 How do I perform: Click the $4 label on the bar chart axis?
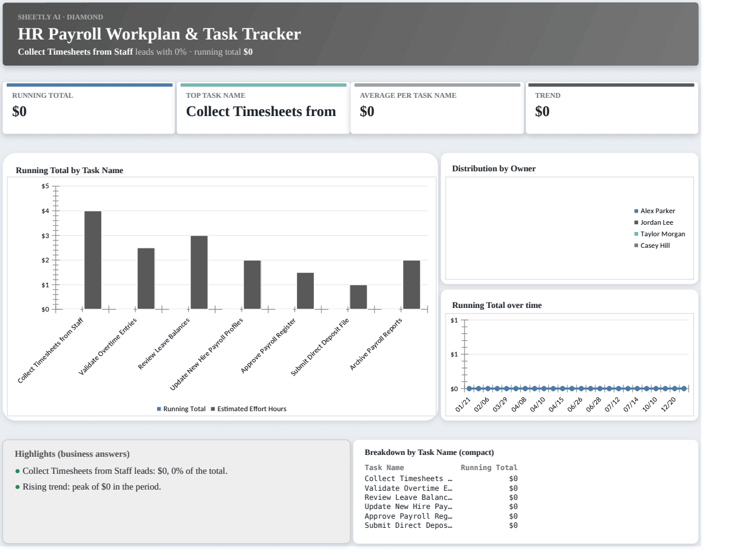point(45,211)
